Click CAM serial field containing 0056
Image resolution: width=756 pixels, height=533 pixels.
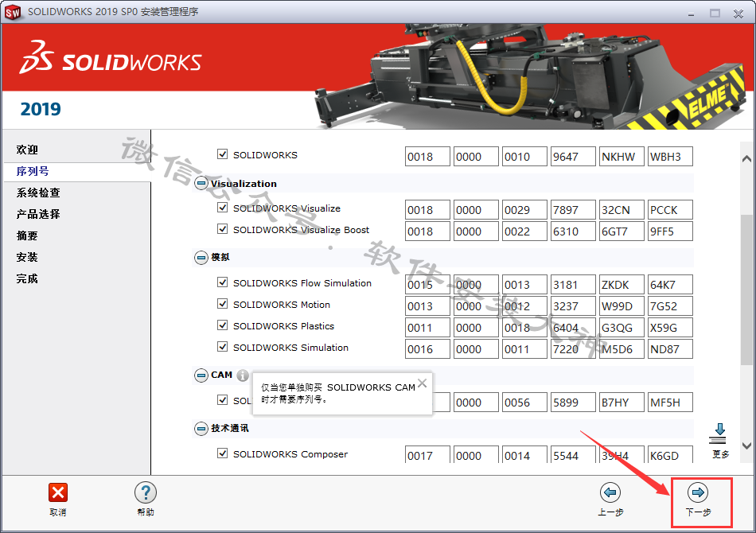point(524,403)
